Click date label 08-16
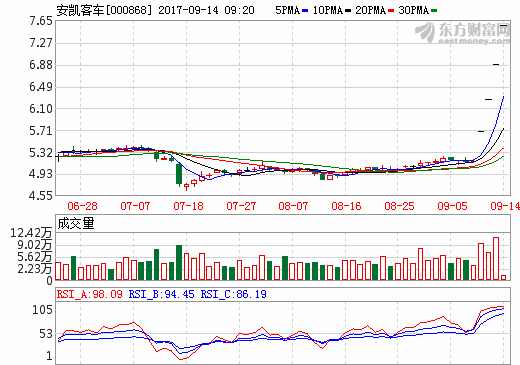The width and height of the screenshot is (520, 365). (x=346, y=206)
